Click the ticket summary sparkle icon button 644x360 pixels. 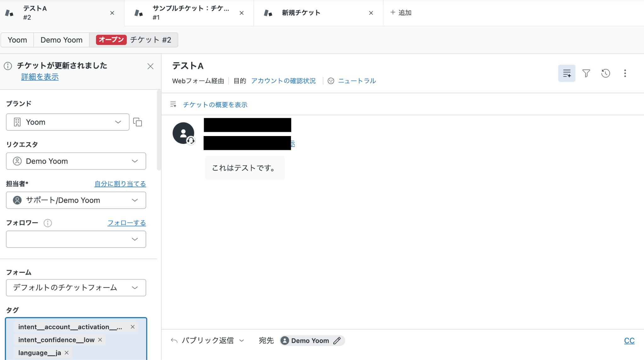567,73
